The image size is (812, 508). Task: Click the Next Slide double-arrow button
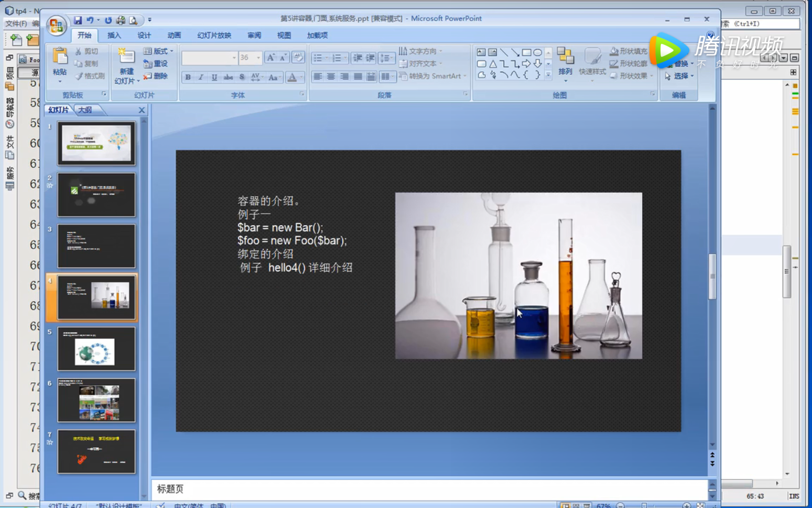click(712, 464)
